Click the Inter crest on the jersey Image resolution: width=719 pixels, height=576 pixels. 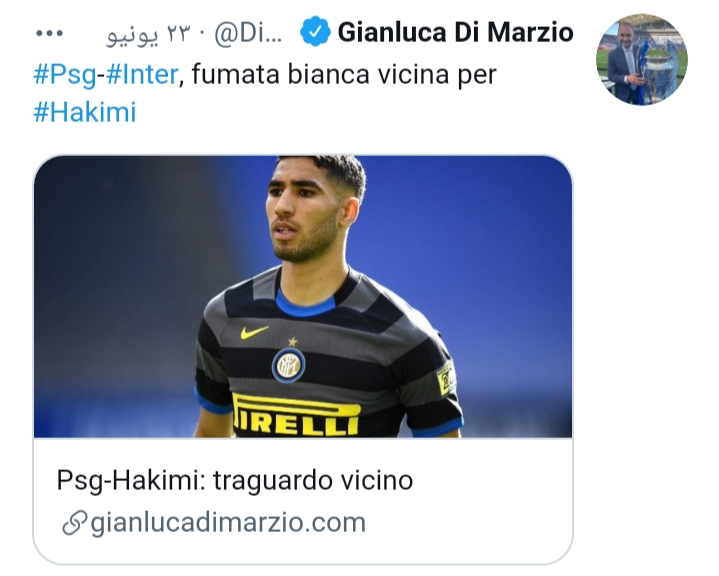pyautogui.click(x=288, y=366)
